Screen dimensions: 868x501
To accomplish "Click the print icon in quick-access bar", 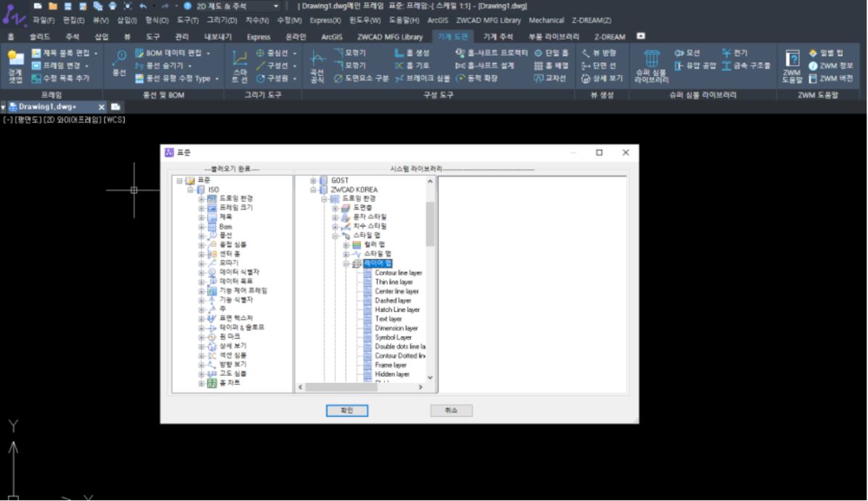I will (x=112, y=6).
